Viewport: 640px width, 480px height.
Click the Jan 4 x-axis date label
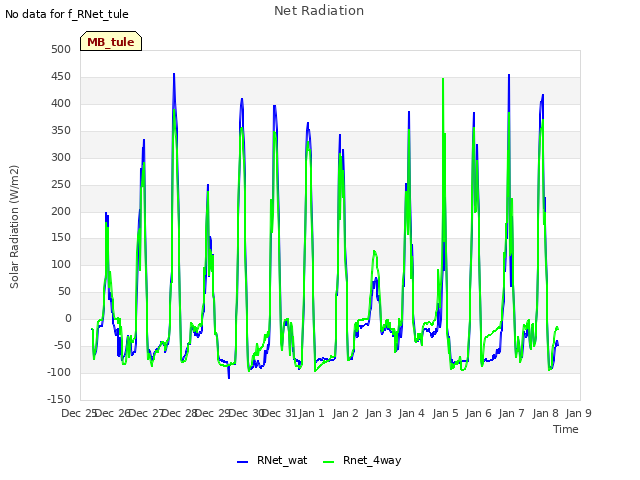pos(411,413)
